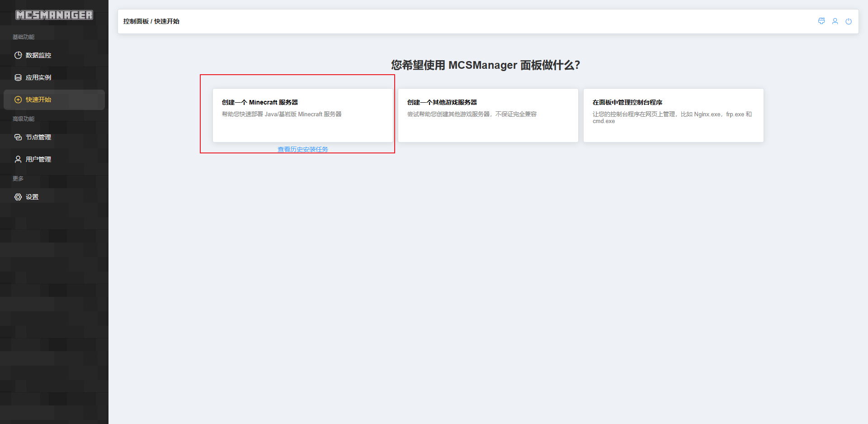Click the 高级功能 section label

coord(24,119)
